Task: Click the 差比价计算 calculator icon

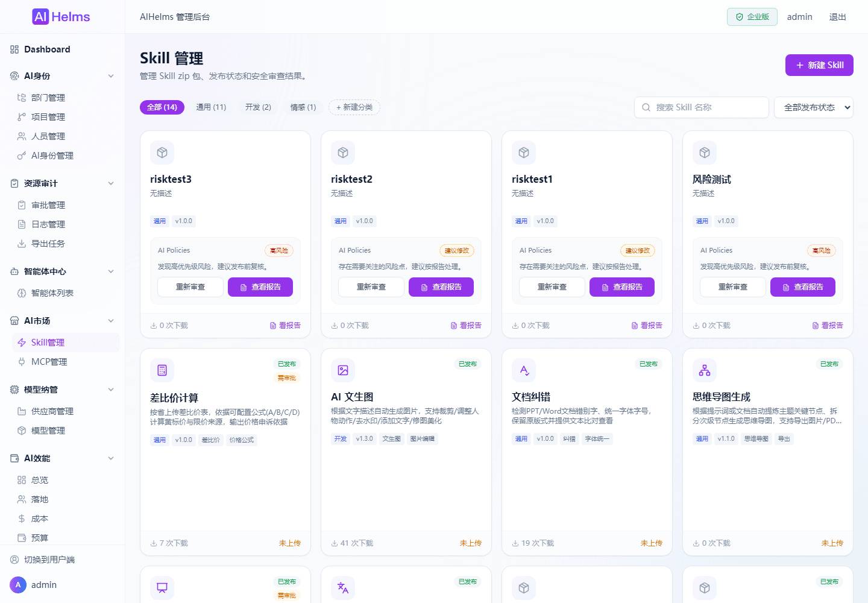Action: pos(162,370)
